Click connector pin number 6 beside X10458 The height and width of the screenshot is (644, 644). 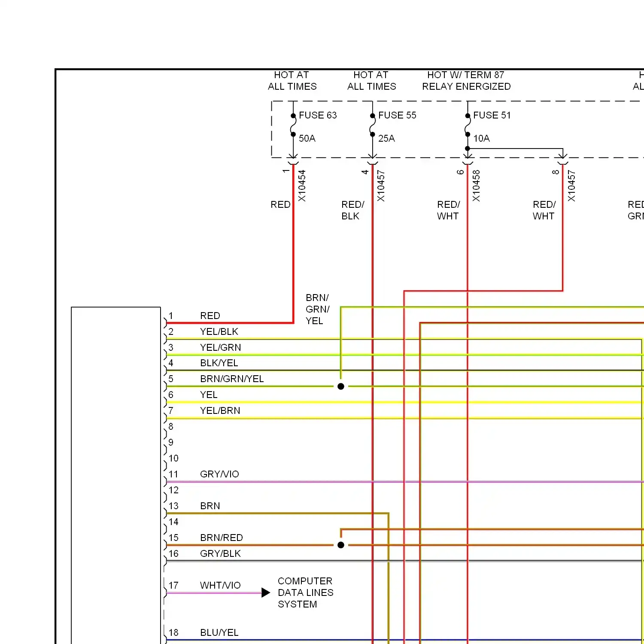tap(460, 172)
